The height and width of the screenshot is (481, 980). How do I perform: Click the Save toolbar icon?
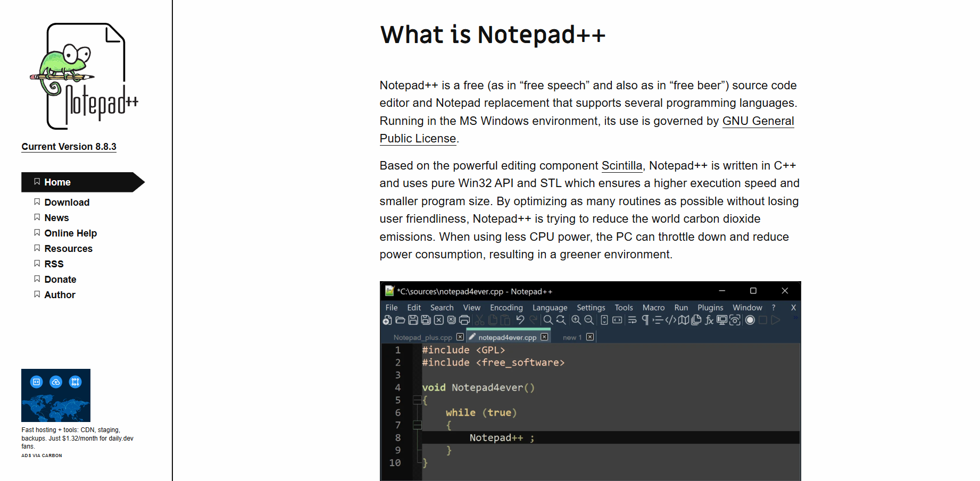(x=413, y=320)
